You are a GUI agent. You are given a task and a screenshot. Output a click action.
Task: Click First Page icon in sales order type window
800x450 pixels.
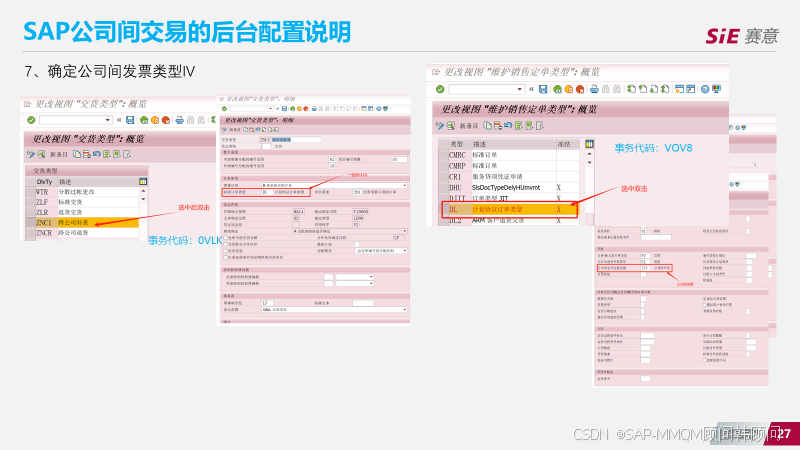click(632, 89)
